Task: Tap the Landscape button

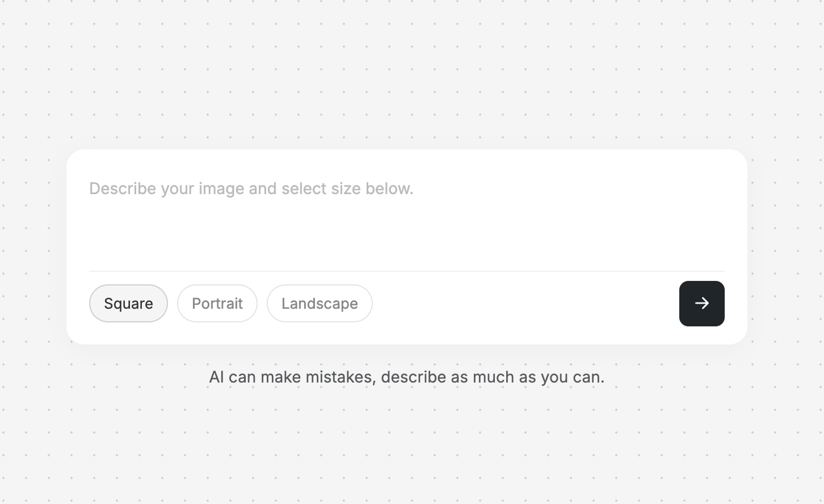Action: tap(319, 304)
